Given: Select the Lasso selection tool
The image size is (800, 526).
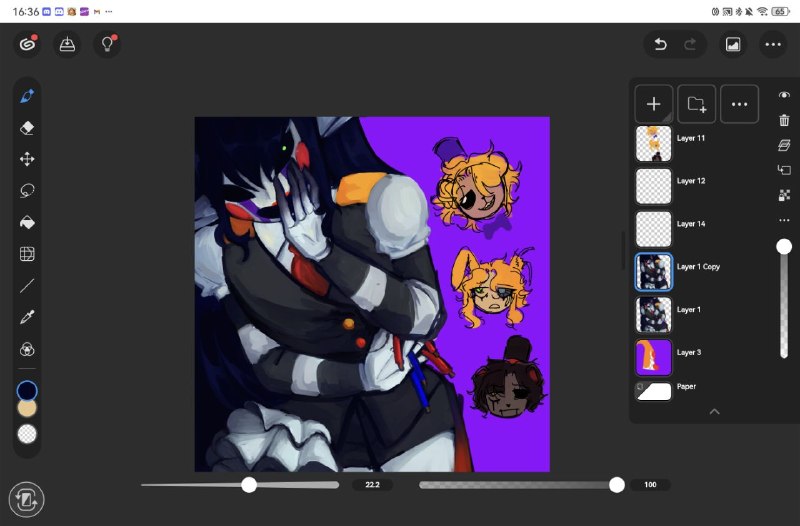Looking at the screenshot, I should coord(27,191).
